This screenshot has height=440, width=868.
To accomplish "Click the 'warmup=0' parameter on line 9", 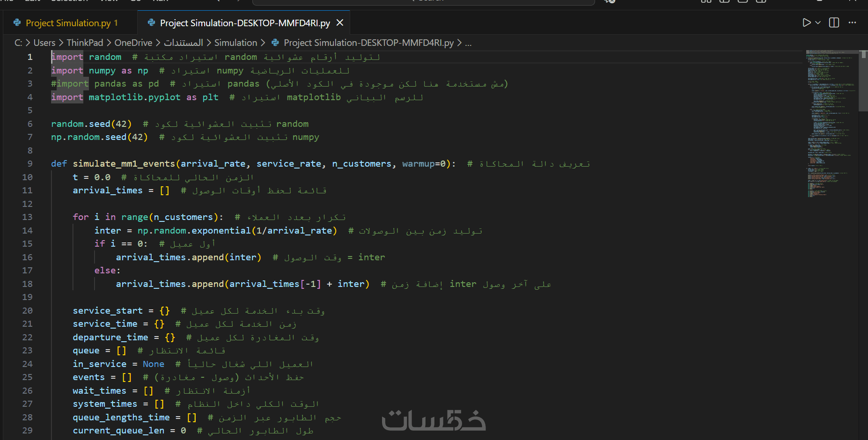I will point(424,164).
